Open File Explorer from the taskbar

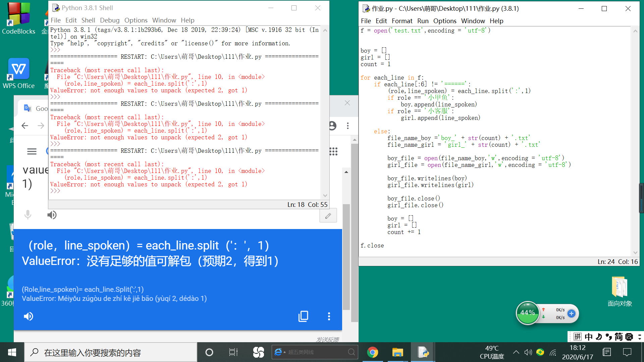point(397,352)
